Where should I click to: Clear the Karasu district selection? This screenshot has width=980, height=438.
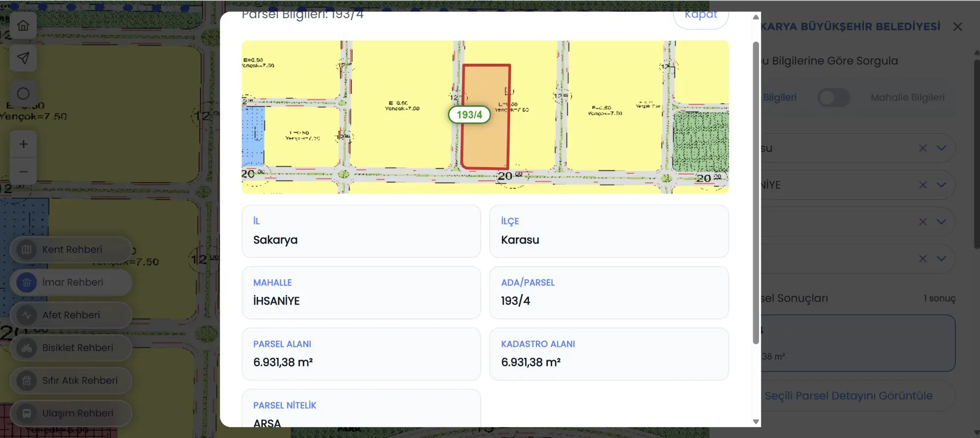coord(923,148)
